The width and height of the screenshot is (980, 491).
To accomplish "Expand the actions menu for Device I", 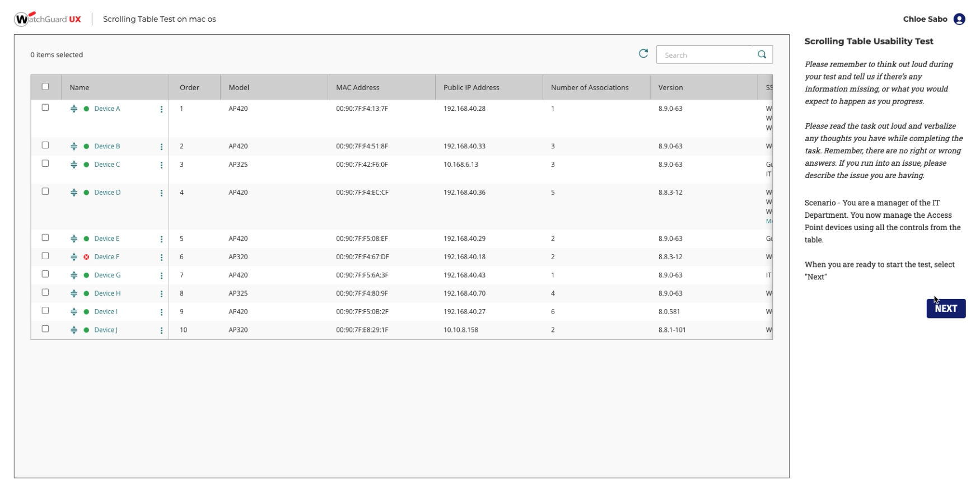I will click(161, 312).
